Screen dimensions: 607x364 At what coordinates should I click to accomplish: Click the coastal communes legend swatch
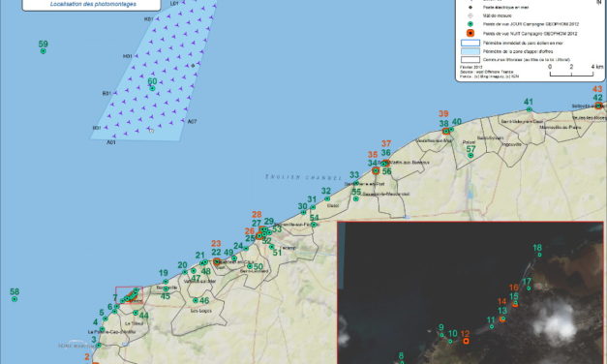pos(470,60)
